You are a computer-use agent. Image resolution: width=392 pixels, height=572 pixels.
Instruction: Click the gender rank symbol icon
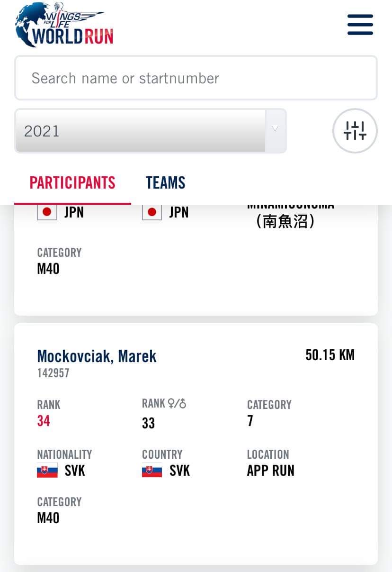177,403
